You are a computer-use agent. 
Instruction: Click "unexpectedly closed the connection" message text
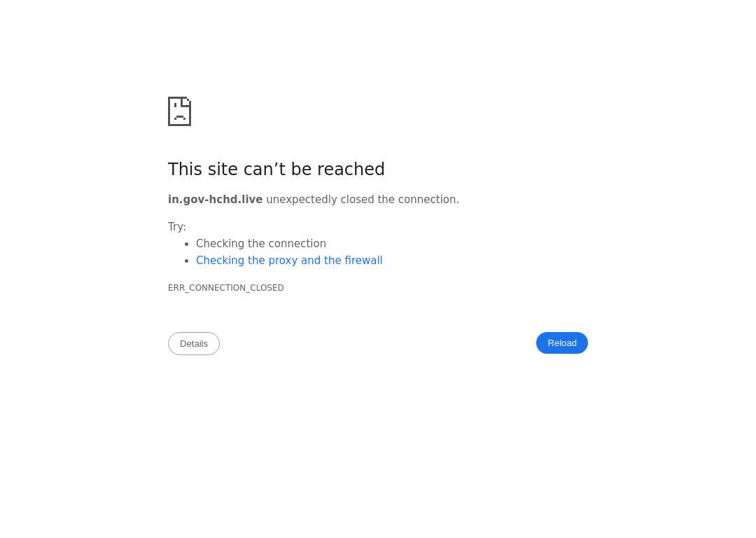363,199
